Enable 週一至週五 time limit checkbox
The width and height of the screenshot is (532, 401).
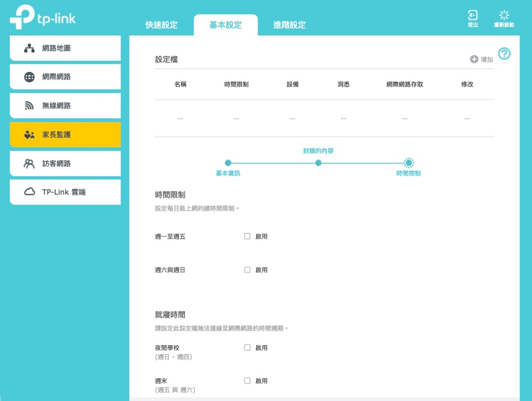[247, 236]
